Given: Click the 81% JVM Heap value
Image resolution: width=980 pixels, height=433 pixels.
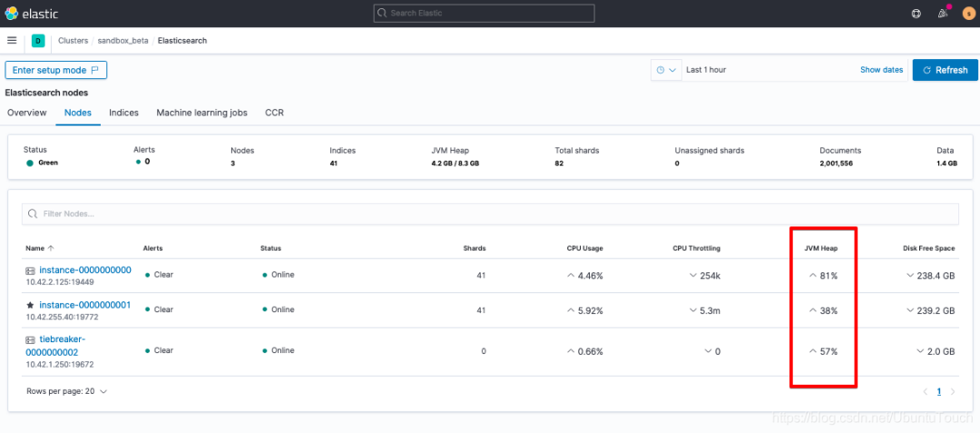Looking at the screenshot, I should [x=828, y=275].
